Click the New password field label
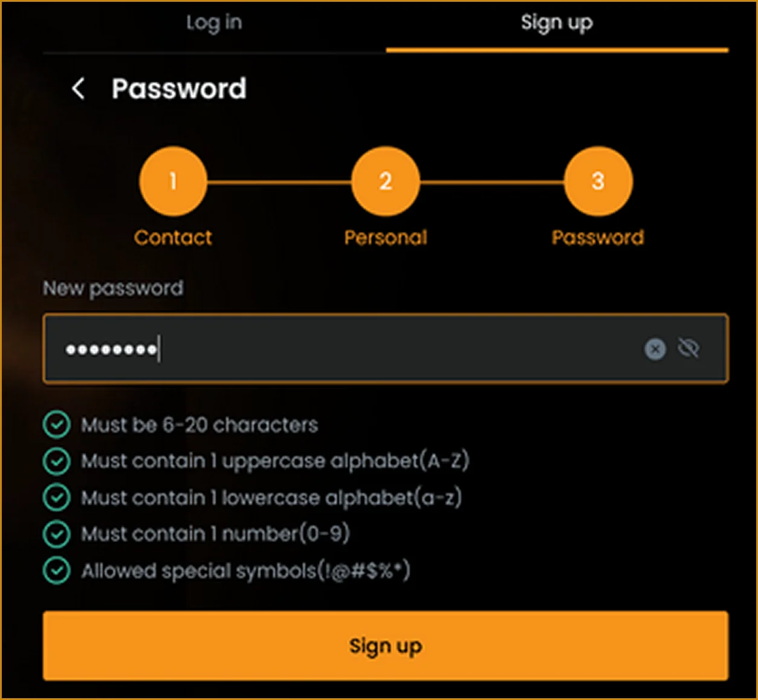Screen dimensions: 758x700 [x=113, y=288]
